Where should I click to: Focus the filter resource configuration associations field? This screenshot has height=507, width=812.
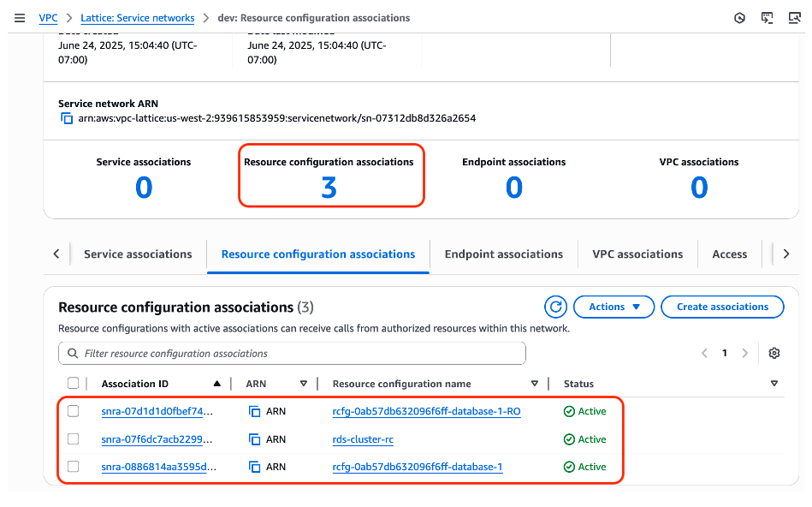pos(292,353)
